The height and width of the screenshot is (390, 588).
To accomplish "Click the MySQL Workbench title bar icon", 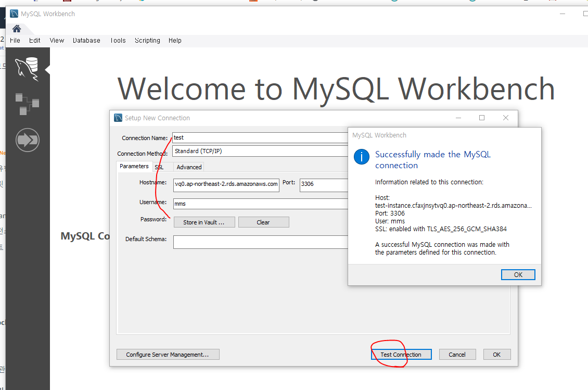I will tap(14, 14).
